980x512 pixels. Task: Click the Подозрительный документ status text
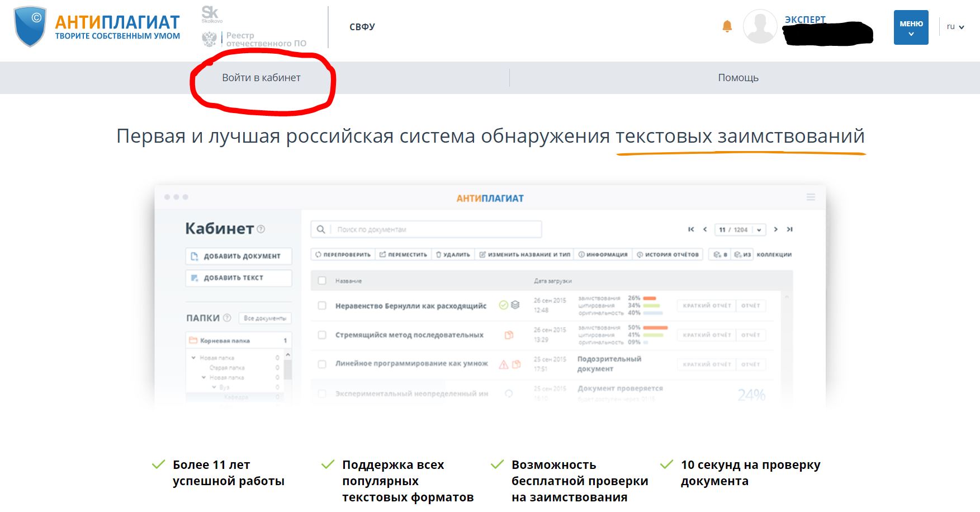609,364
